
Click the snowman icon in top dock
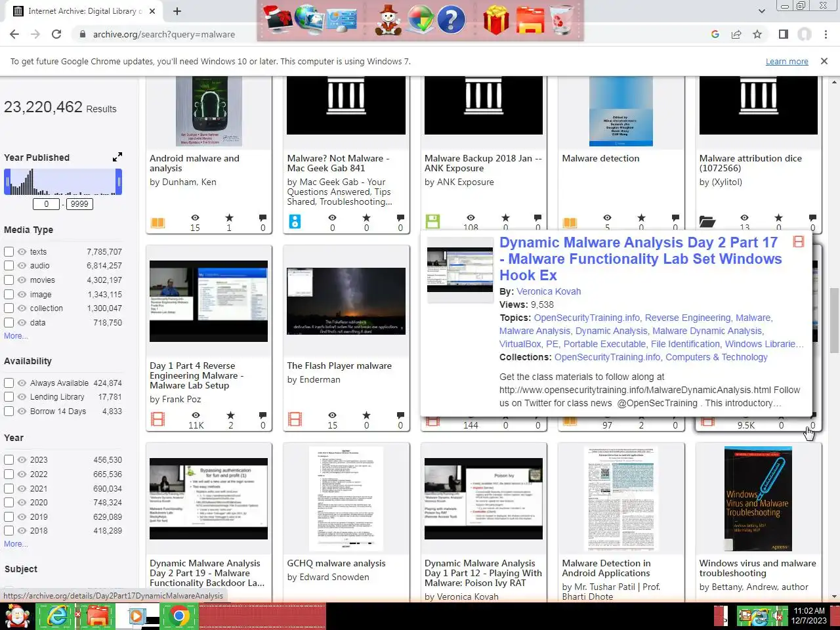pos(388,20)
